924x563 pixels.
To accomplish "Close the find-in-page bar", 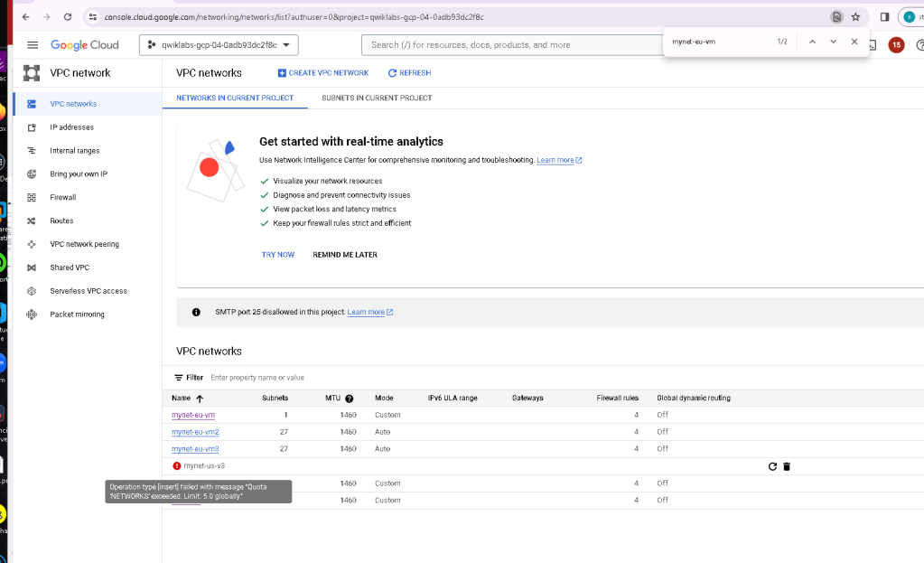I will [x=854, y=42].
